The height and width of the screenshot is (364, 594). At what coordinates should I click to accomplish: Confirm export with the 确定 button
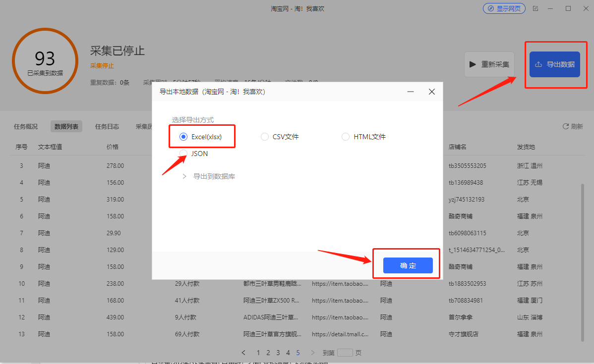tap(408, 265)
